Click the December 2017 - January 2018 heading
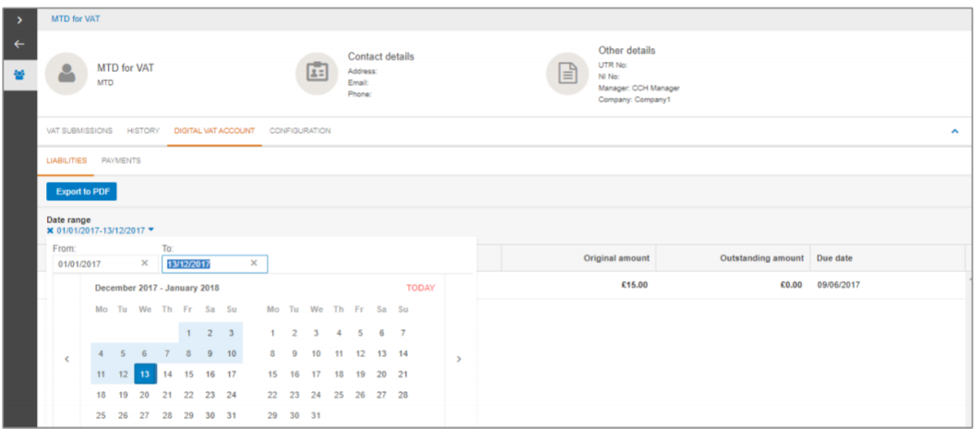 click(157, 288)
